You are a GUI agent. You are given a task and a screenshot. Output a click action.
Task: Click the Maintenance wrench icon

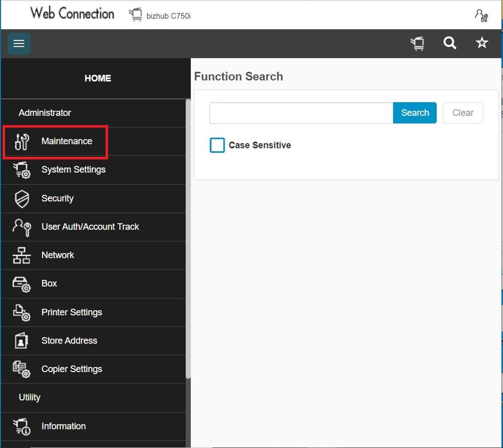click(22, 141)
